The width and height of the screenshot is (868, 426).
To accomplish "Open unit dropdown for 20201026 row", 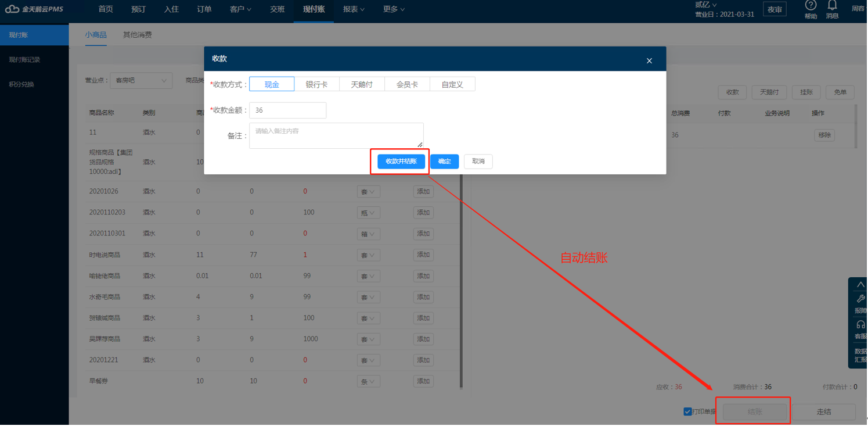I will tap(368, 192).
